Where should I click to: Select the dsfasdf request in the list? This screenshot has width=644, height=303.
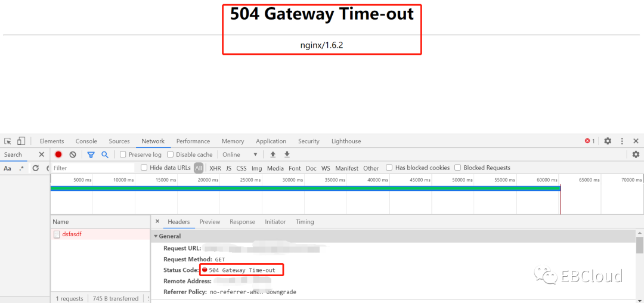(72, 234)
